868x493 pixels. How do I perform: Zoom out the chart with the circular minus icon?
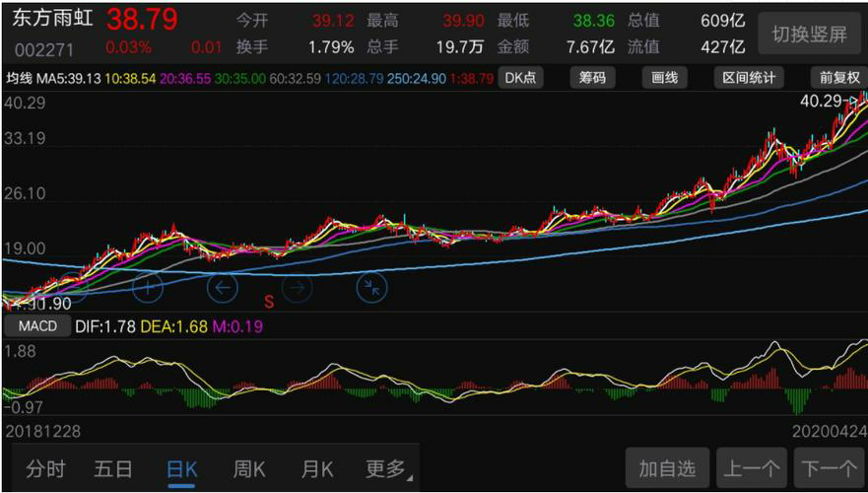(73, 287)
